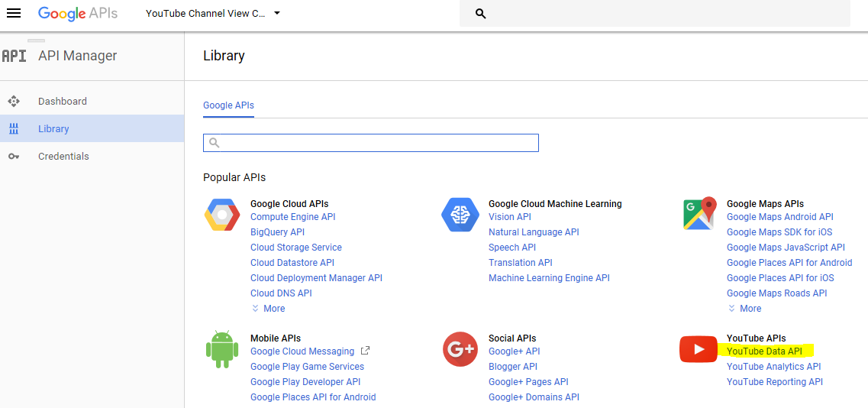Viewport: 868px width, 408px height.
Task: Open the hamburger navigation menu
Action: click(x=14, y=13)
